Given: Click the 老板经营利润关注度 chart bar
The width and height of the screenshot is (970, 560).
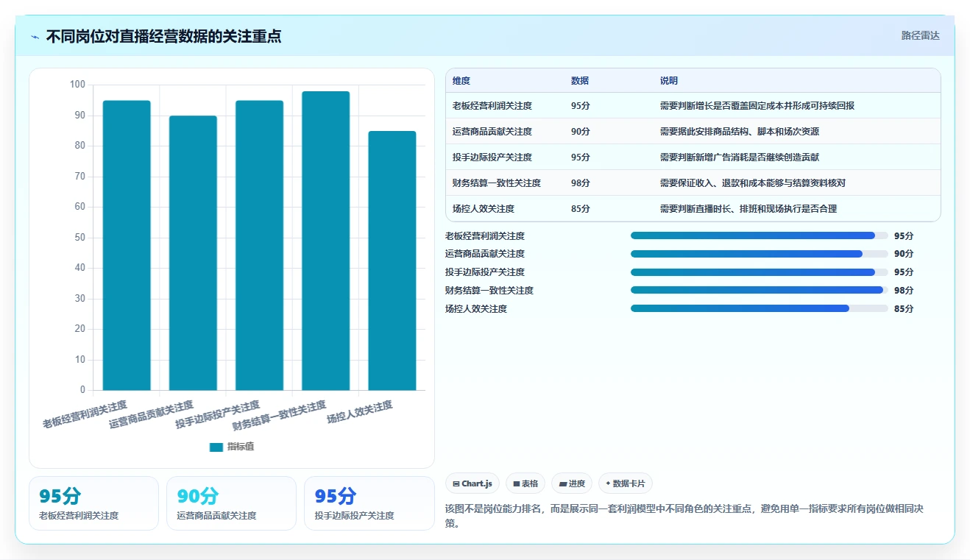Looking at the screenshot, I should (x=127, y=245).
